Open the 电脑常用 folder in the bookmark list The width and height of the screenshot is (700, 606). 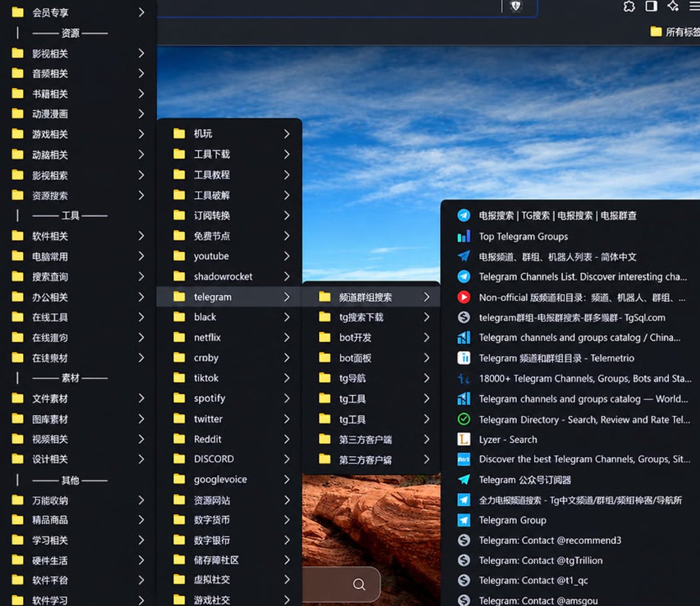coord(78,256)
